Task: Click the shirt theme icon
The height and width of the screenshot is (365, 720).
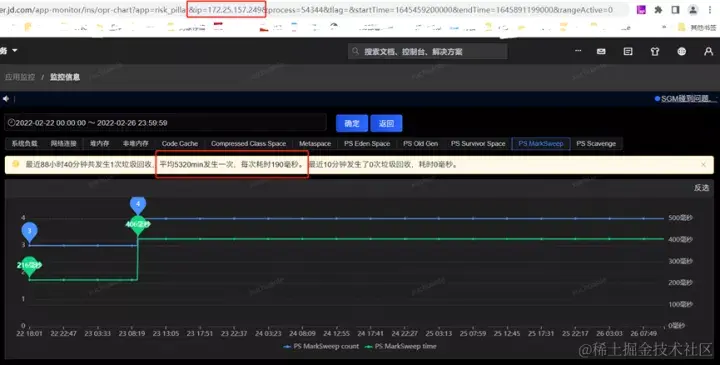Action: (x=655, y=51)
